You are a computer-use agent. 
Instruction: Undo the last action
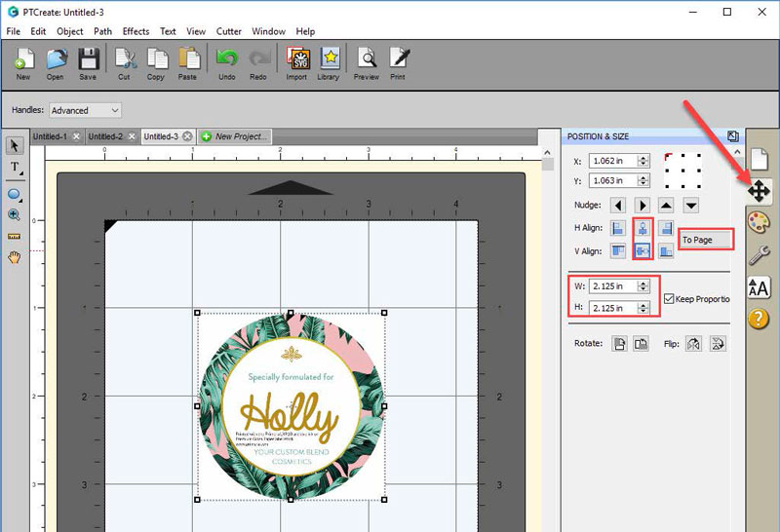tap(227, 63)
